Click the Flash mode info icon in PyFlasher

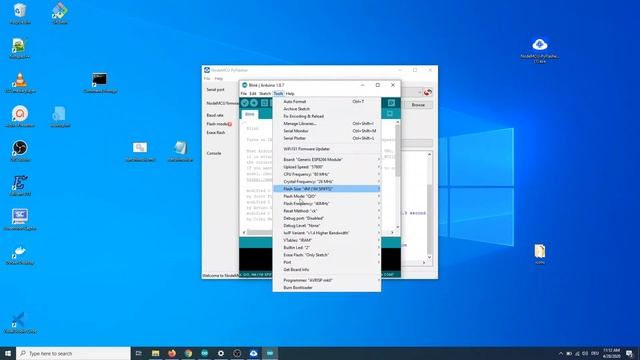(230, 124)
